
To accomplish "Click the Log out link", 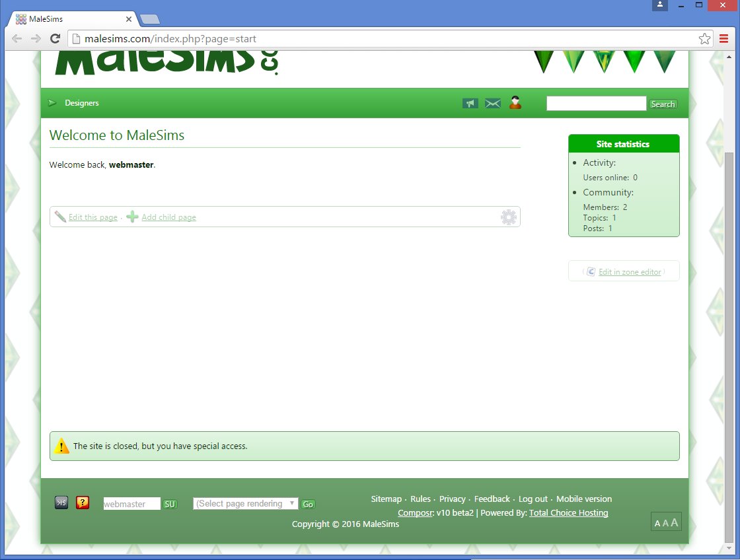I will coord(533,499).
